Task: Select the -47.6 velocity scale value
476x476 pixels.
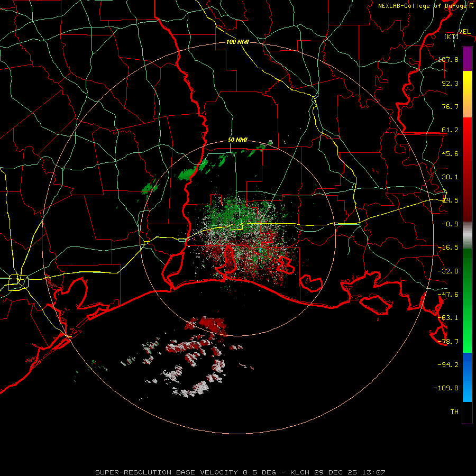Action: coord(448,295)
